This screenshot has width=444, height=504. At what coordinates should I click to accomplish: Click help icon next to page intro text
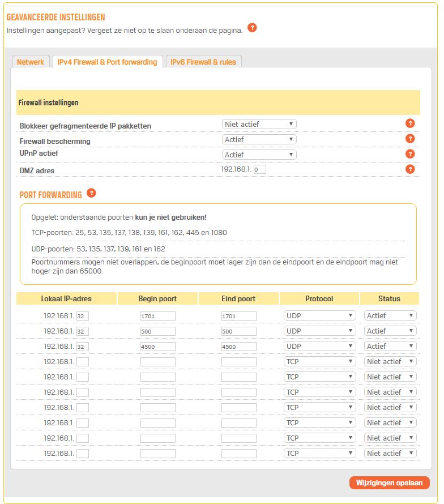(x=252, y=28)
